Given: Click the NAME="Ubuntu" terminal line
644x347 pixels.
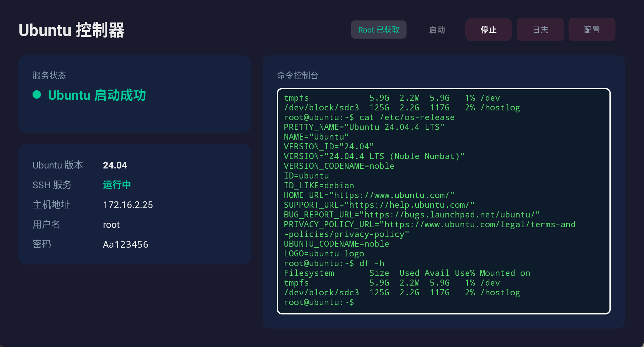Looking at the screenshot, I should click(x=316, y=137).
